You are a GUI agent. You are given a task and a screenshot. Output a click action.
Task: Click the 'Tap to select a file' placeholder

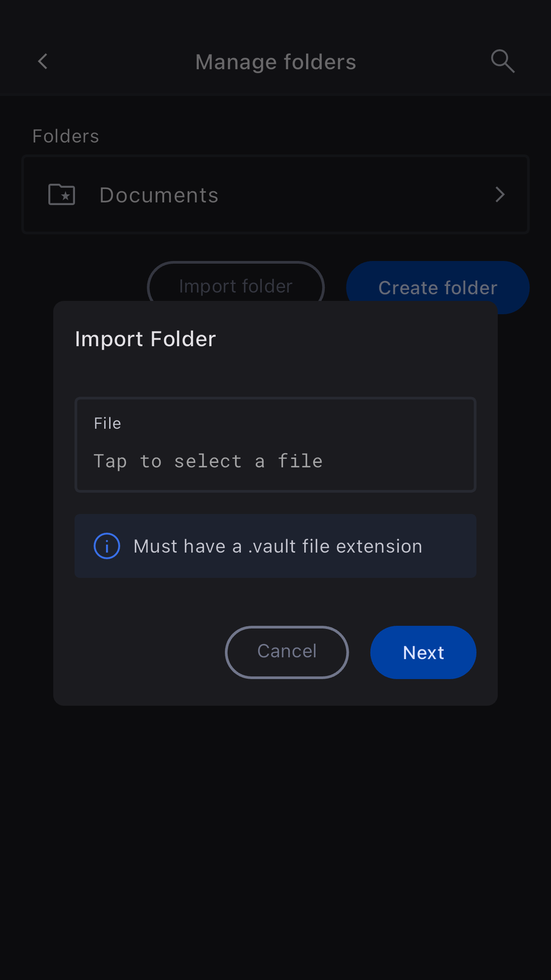[x=208, y=462]
